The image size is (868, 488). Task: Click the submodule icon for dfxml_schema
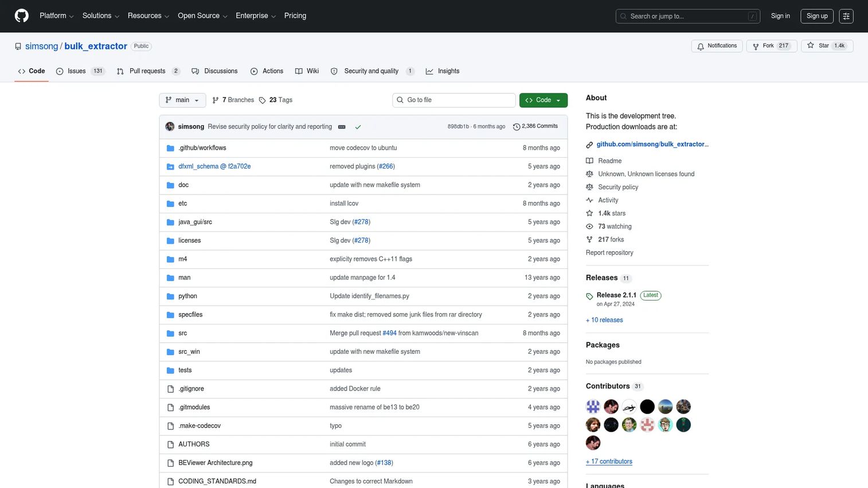[x=170, y=167]
